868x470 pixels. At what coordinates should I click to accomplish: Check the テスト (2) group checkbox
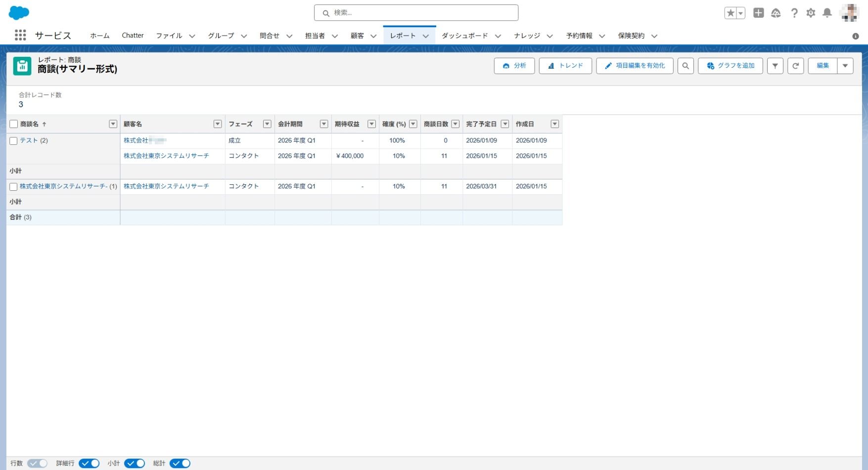pos(14,141)
